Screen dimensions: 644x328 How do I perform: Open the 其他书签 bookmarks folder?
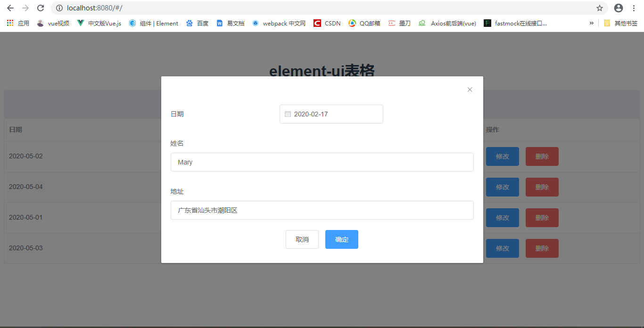click(x=622, y=23)
